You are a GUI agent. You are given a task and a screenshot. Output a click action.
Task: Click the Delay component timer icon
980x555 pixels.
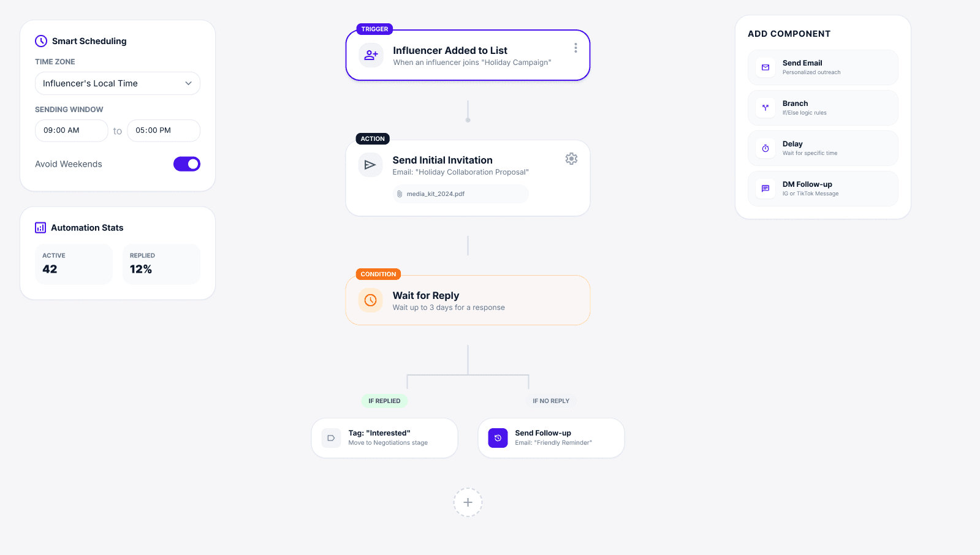[x=764, y=148]
